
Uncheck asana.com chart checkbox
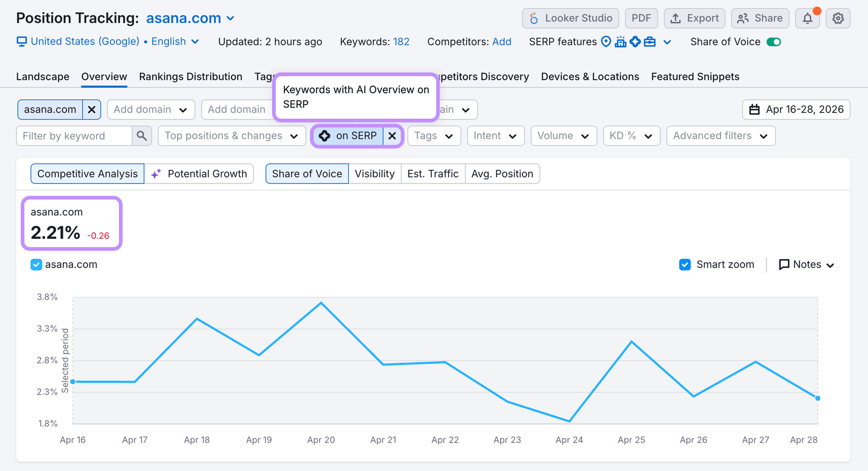click(36, 265)
